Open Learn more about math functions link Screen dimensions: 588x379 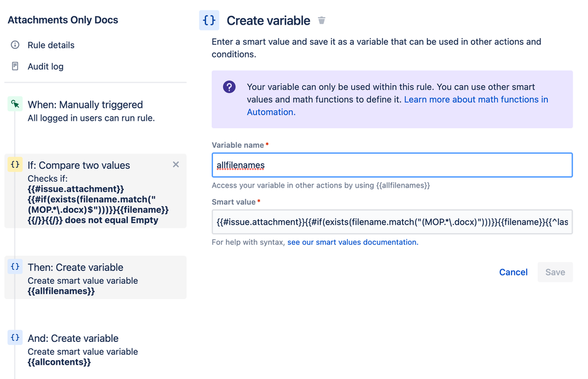coord(476,100)
